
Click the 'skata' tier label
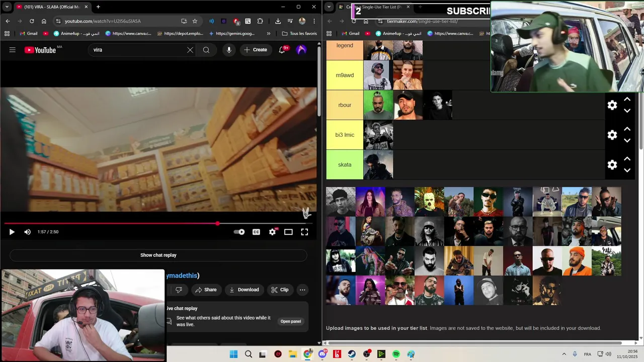345,164
